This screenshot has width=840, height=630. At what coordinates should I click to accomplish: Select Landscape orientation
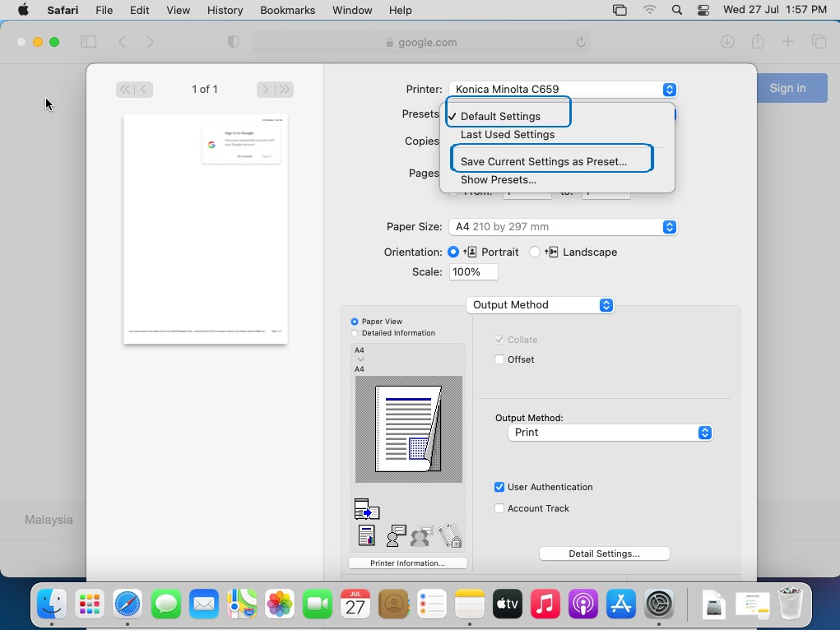pyautogui.click(x=535, y=252)
